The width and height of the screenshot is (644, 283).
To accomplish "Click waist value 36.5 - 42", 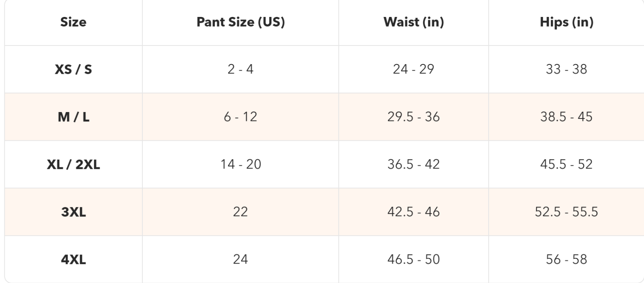I will [x=414, y=164].
